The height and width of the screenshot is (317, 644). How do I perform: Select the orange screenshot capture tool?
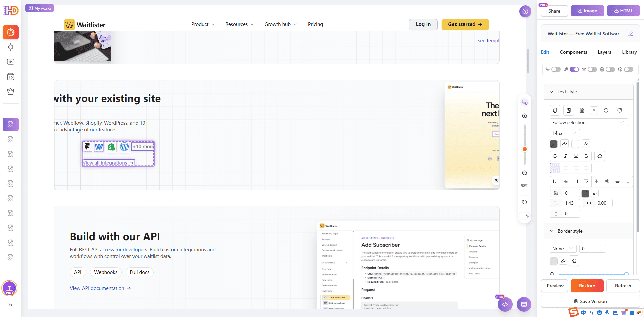[x=11, y=32]
